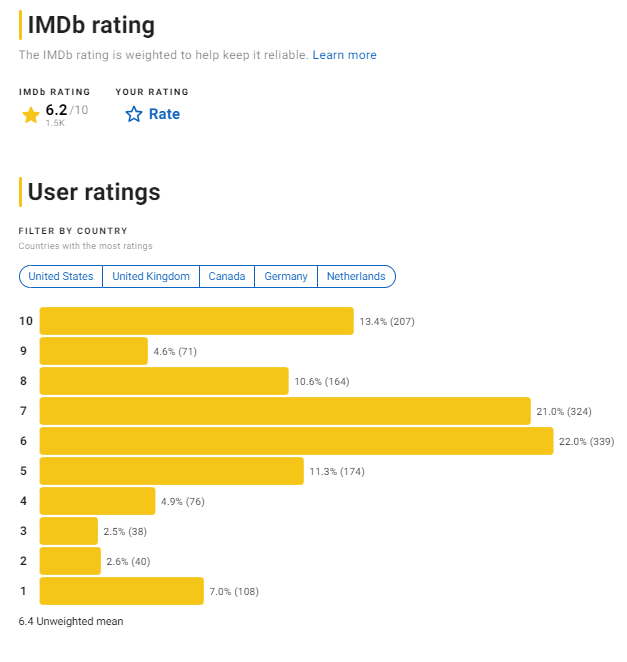Select the 3-star rating bar

coord(69,531)
